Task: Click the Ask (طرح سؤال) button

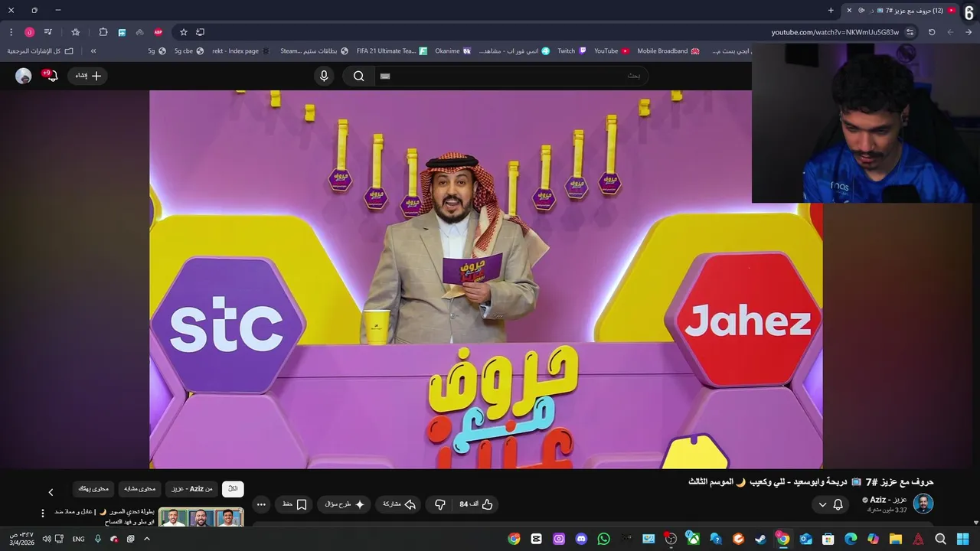Action: coord(345,504)
